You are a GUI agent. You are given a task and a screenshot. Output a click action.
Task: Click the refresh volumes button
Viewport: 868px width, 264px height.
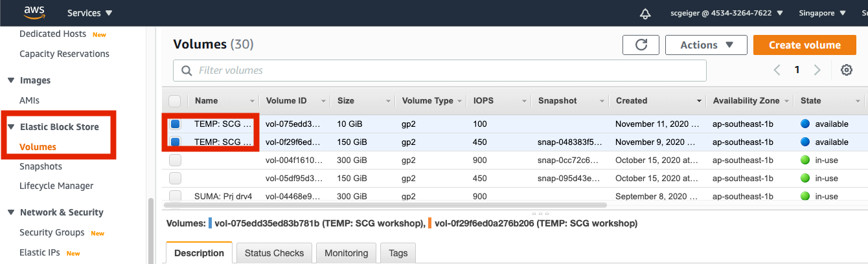pyautogui.click(x=641, y=45)
